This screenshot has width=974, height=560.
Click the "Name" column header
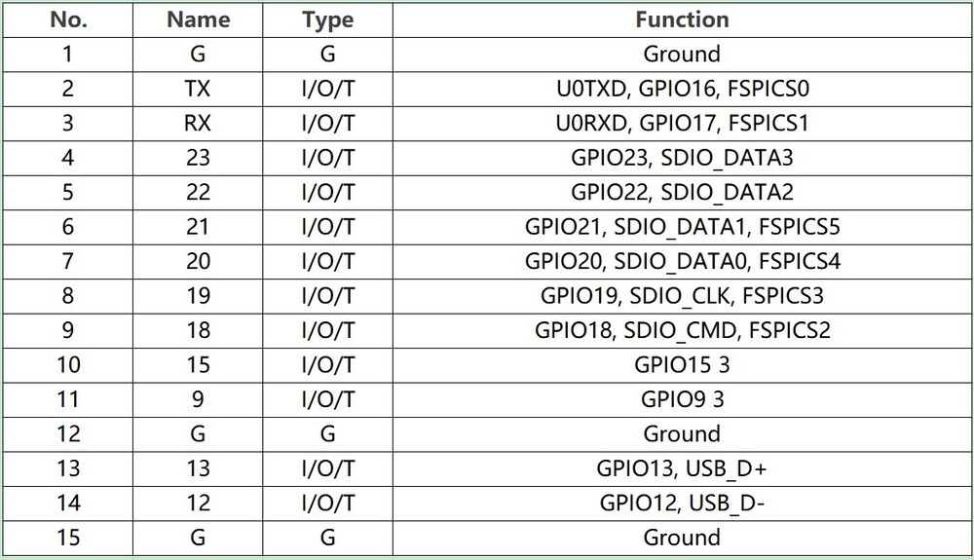(x=198, y=19)
